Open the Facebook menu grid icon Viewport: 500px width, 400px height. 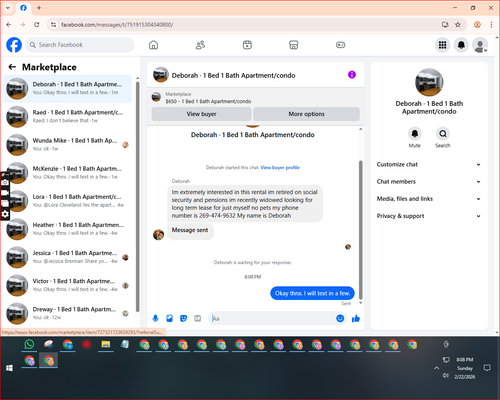[x=442, y=45]
